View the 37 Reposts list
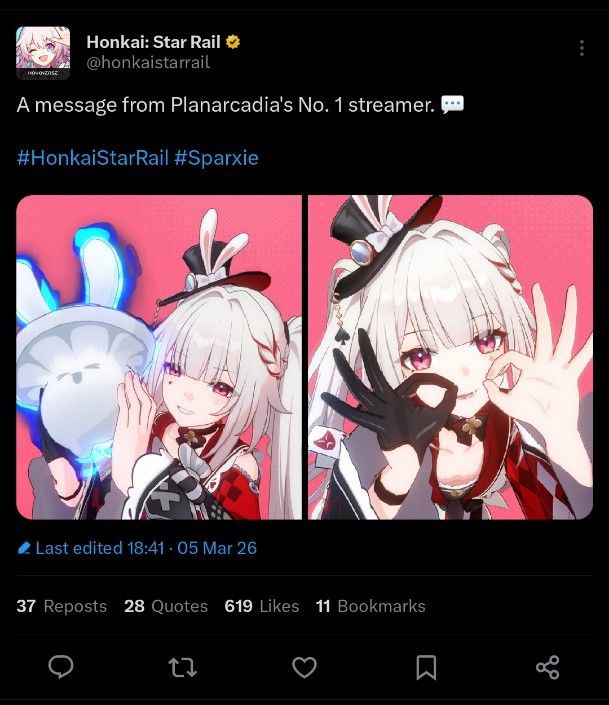This screenshot has width=609, height=705. (x=62, y=606)
